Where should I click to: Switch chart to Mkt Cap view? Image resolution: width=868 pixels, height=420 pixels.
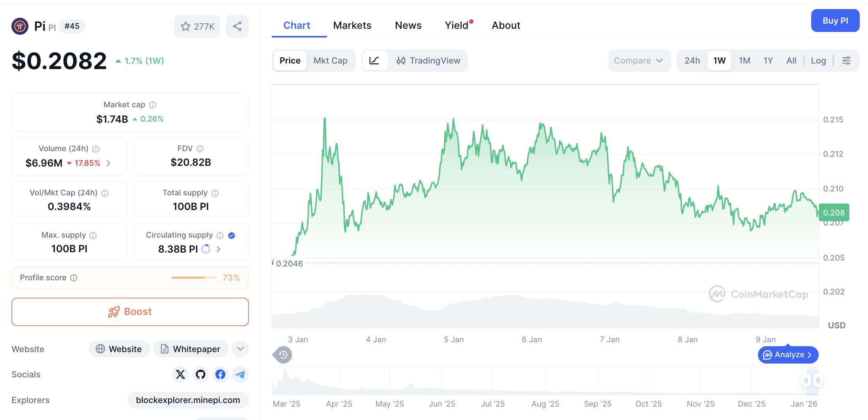pyautogui.click(x=331, y=60)
